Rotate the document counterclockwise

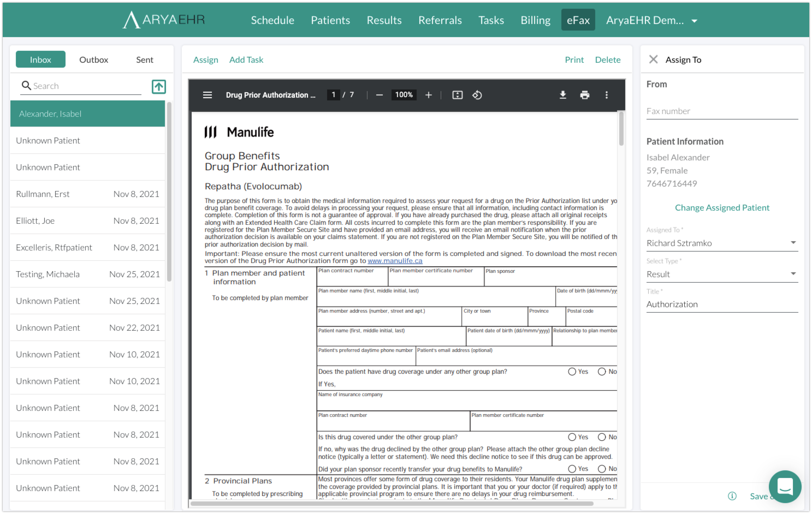coord(477,95)
